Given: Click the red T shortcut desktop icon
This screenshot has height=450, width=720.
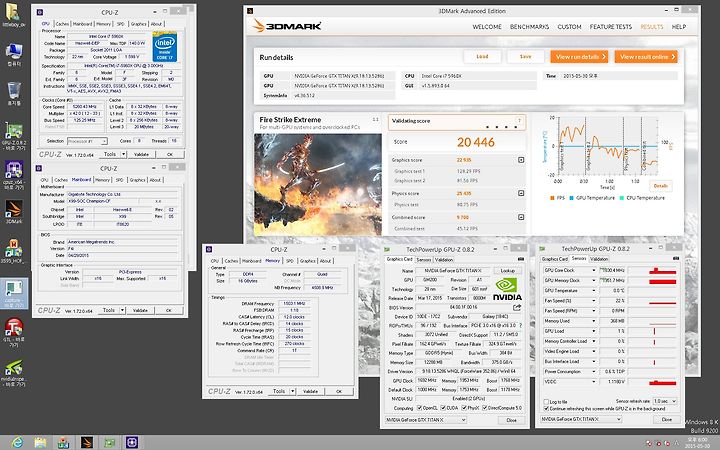Looking at the screenshot, I should click(14, 327).
